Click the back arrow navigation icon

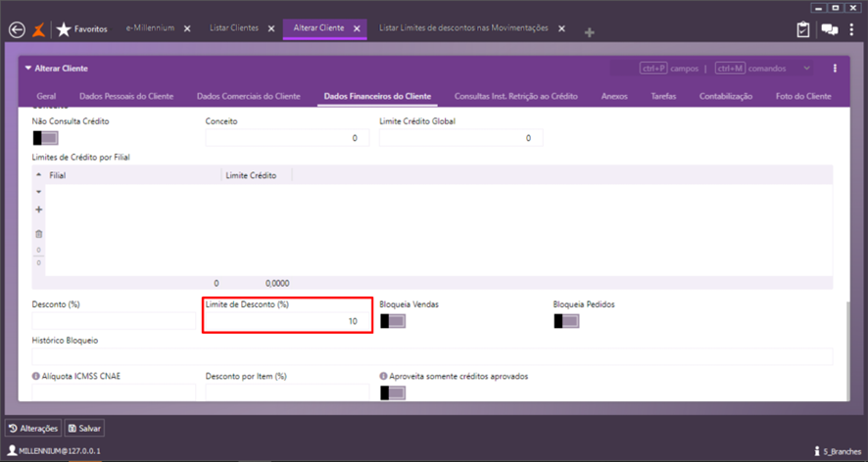[x=18, y=29]
